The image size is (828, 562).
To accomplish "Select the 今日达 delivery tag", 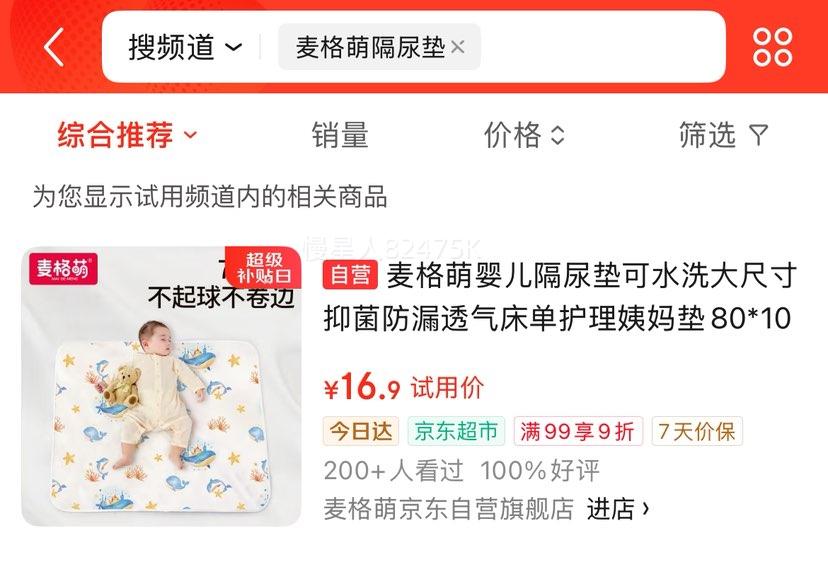I will click(x=361, y=431).
